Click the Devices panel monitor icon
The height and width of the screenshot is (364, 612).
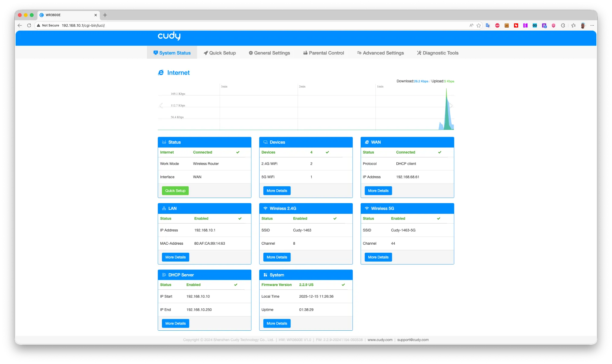[265, 142]
